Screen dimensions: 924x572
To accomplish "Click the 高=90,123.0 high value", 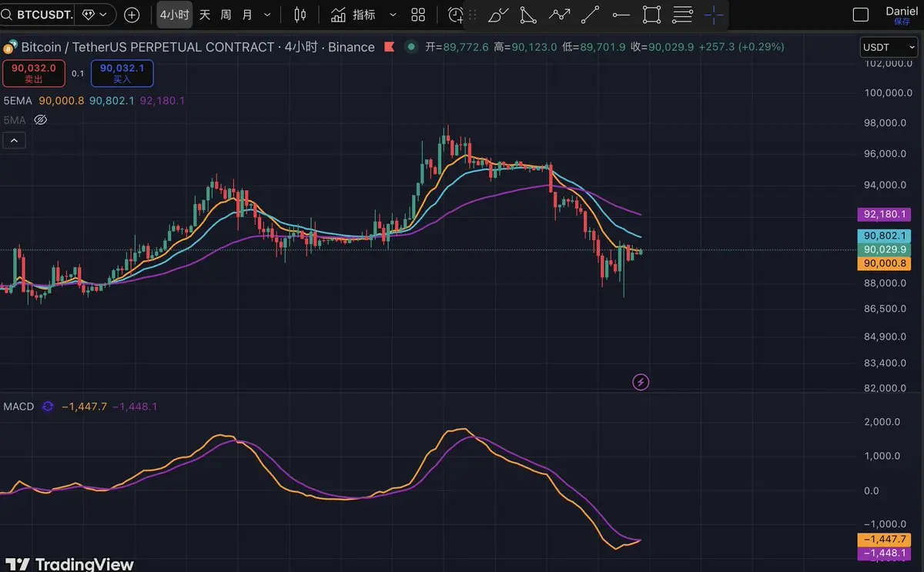I will pos(525,47).
